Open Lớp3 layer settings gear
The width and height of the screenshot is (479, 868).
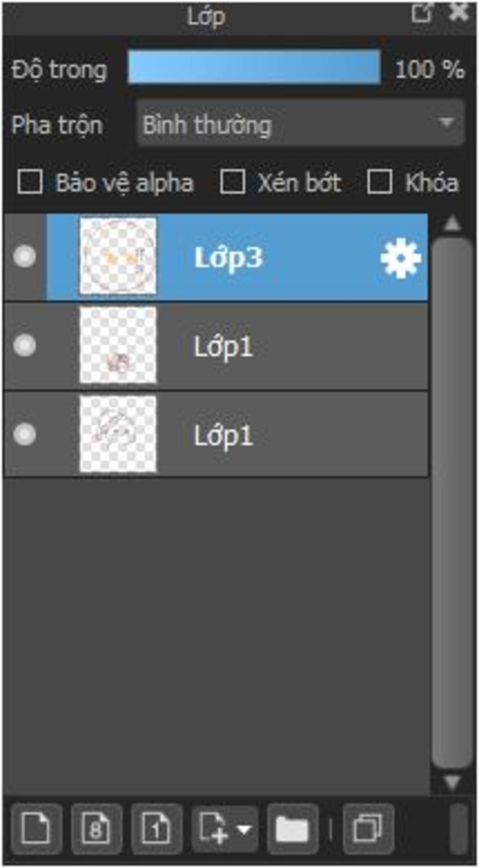400,258
